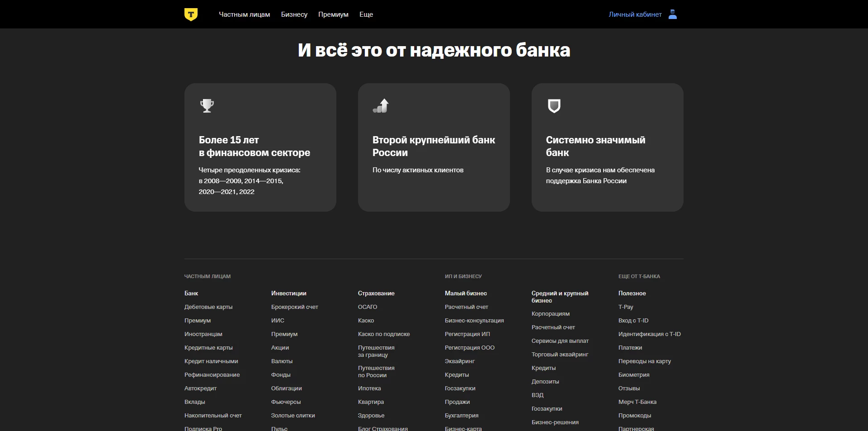
Task: Click the trophy icon on the first card
Action: (207, 105)
